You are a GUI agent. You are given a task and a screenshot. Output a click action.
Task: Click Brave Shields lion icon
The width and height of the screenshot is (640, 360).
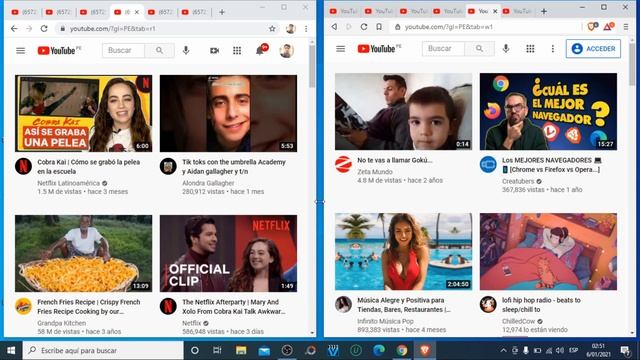[592, 27]
